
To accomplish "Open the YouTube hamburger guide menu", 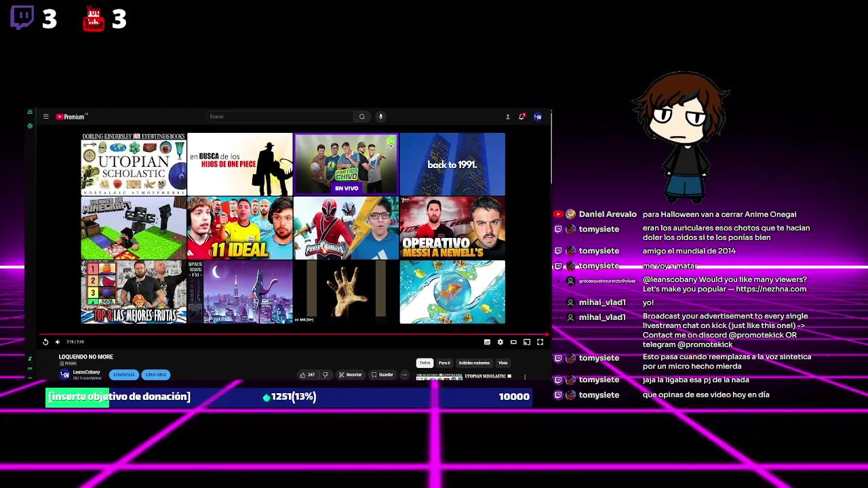I will pos(45,117).
